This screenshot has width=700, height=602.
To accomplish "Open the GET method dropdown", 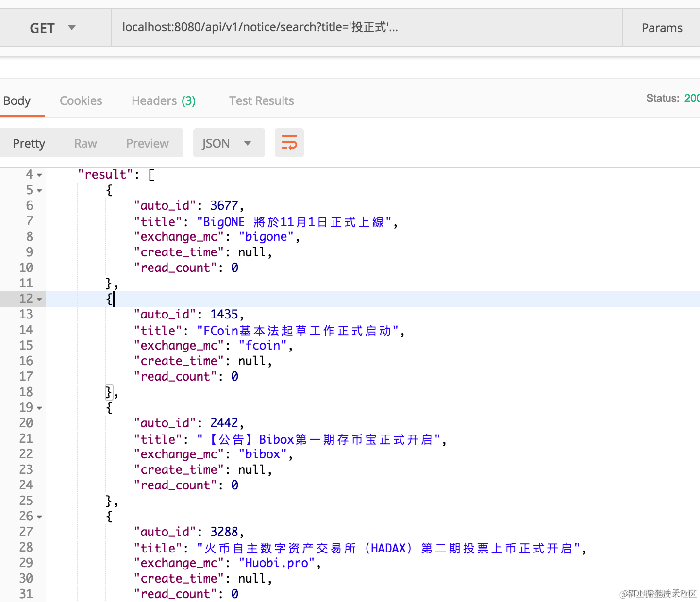I will (x=55, y=28).
